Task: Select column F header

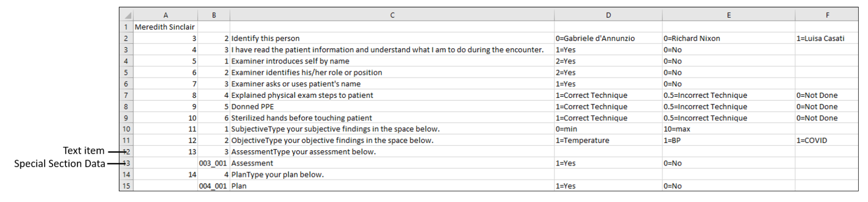Action: pyautogui.click(x=827, y=15)
